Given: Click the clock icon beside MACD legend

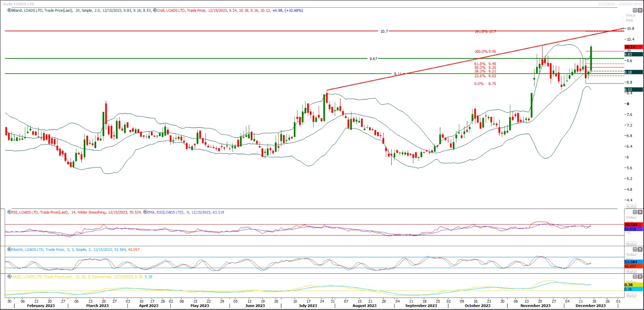Looking at the screenshot, I should 9,277.
